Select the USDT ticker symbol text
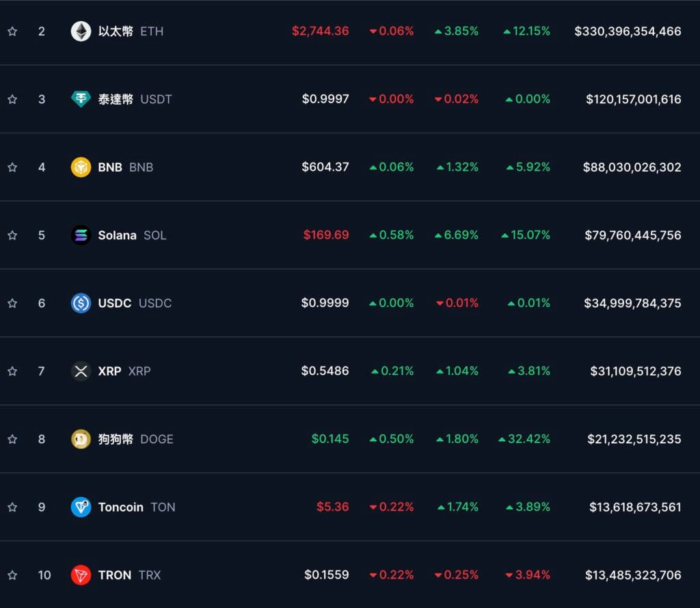This screenshot has width=700, height=608. click(156, 99)
